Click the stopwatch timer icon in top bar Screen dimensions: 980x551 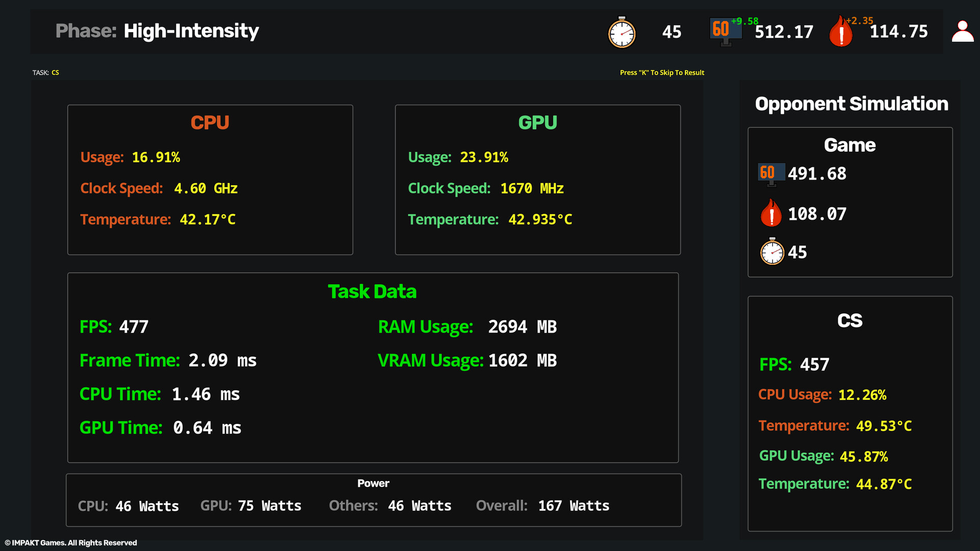coord(622,32)
